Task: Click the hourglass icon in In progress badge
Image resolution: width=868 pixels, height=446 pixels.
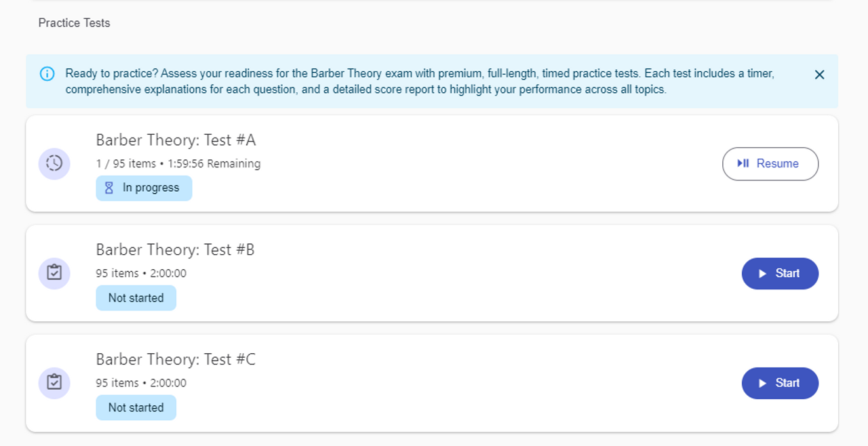Action: (109, 188)
